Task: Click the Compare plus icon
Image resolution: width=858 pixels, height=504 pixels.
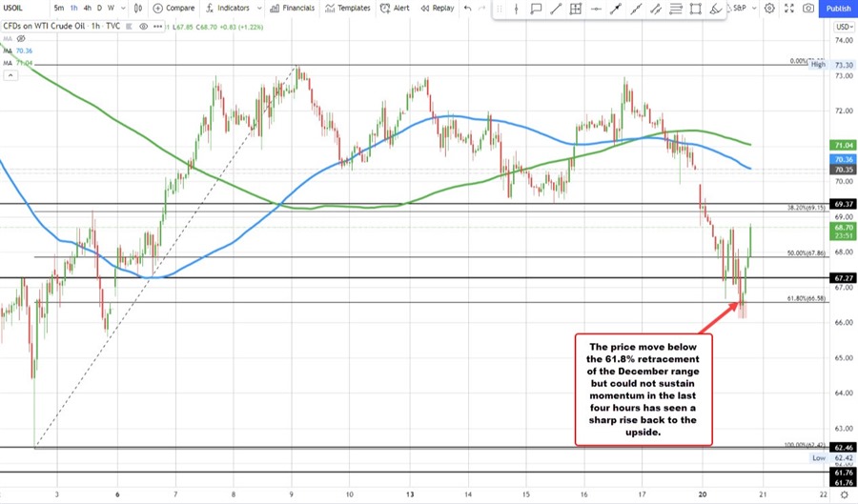Action: tap(157, 9)
